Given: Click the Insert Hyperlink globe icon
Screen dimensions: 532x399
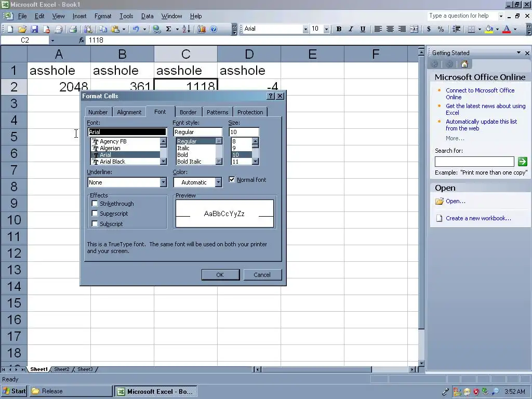Looking at the screenshot, I should coord(156,29).
